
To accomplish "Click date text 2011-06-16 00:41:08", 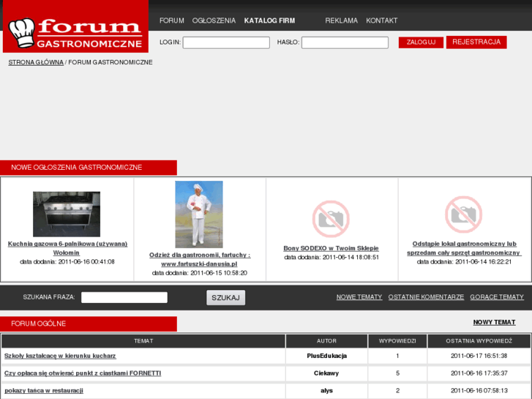I will point(86,262).
